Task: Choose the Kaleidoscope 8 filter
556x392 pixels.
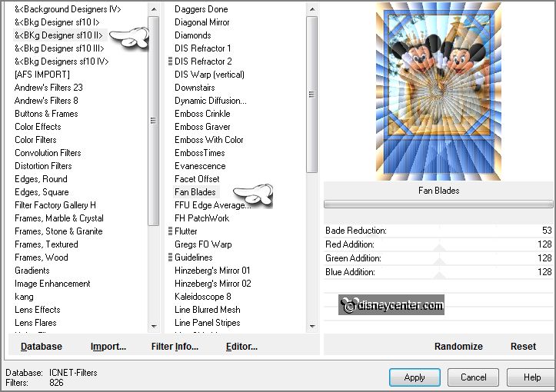Action: point(203,297)
